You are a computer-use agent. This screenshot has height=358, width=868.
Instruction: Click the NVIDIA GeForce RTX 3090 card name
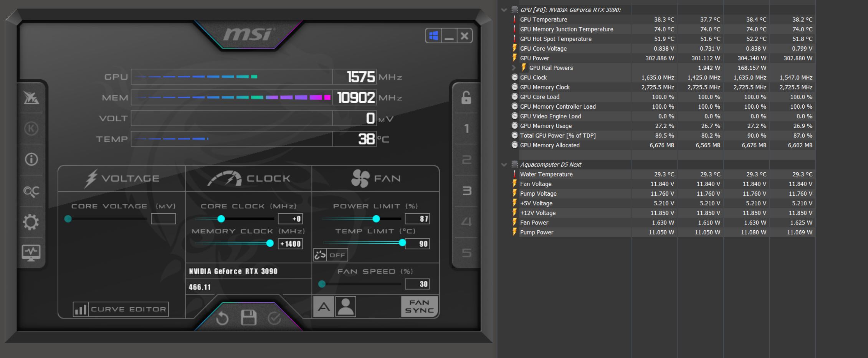click(233, 271)
